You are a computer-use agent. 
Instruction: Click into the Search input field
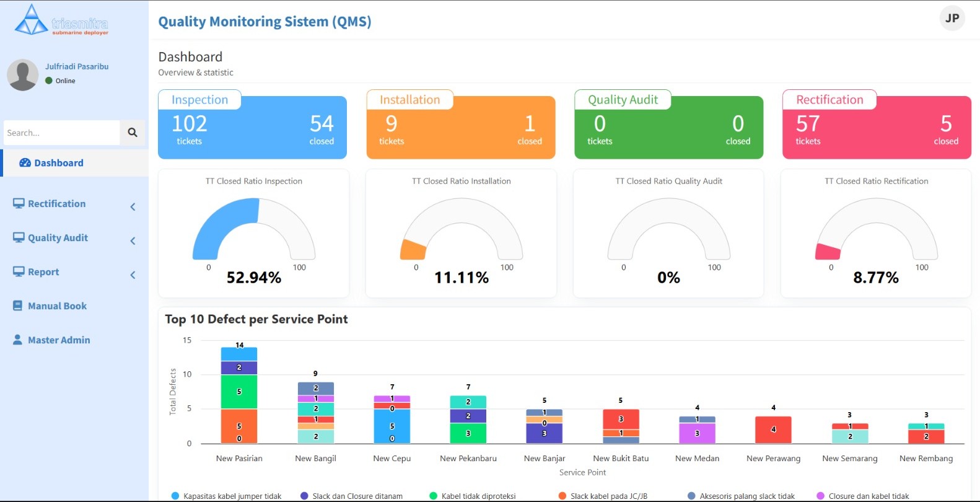[61, 133]
